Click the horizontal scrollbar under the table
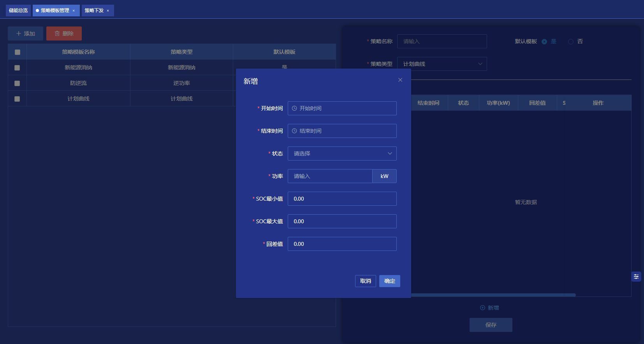 493,295
